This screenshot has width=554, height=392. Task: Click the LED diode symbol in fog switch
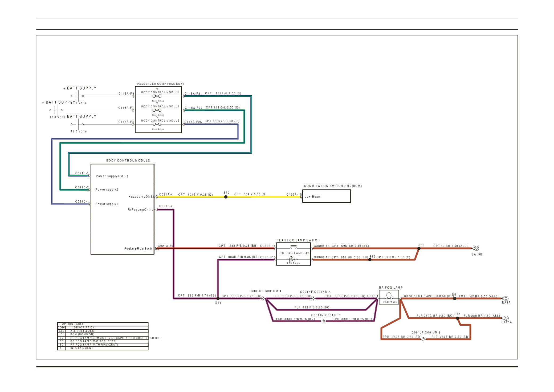point(292,260)
